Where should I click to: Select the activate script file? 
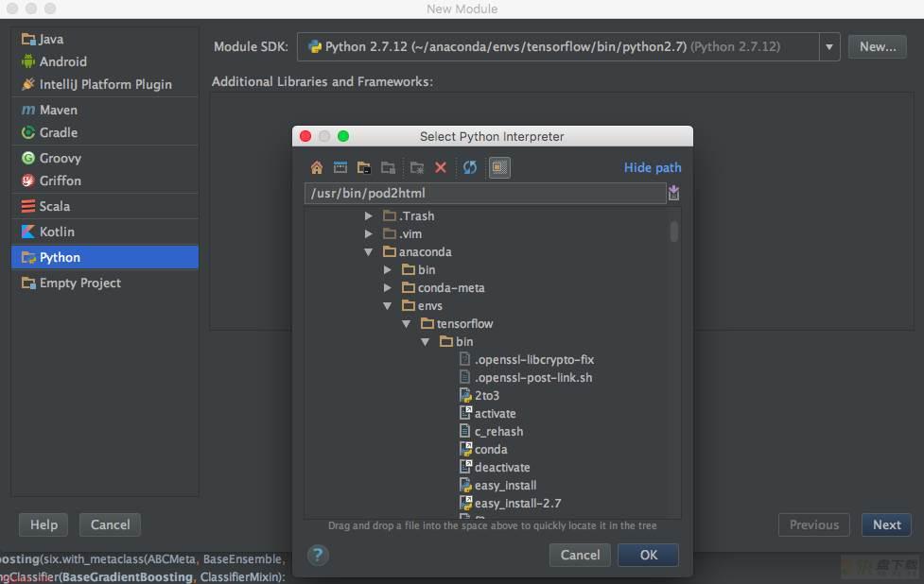pos(495,414)
